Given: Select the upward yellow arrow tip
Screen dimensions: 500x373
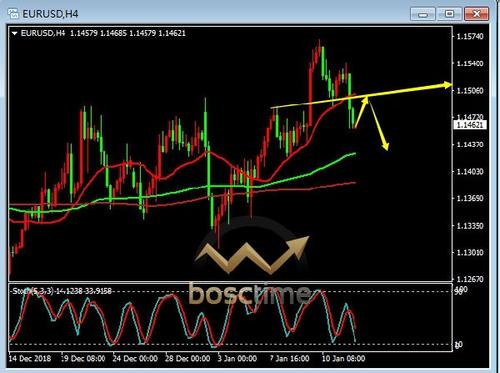Looking at the screenshot, I should [x=366, y=99].
